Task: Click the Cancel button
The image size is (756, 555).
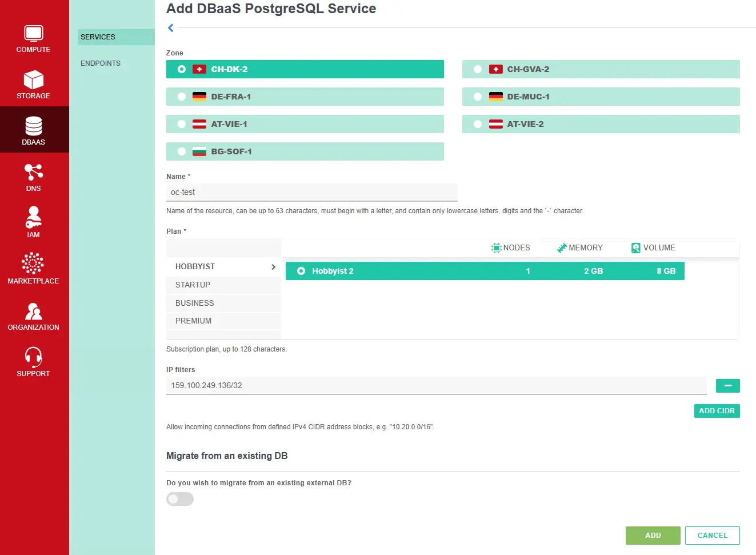Action: coord(713,536)
